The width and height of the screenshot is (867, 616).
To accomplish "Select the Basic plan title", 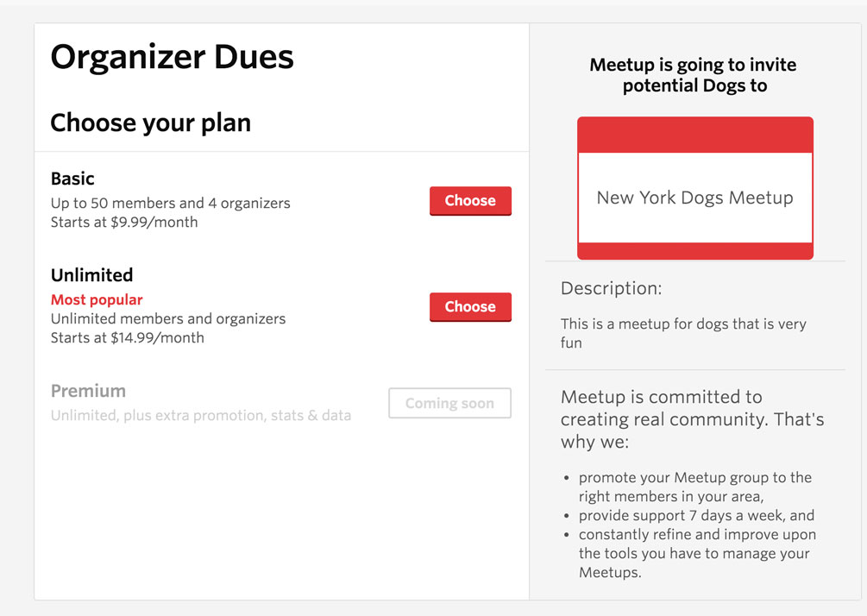I will pyautogui.click(x=72, y=179).
